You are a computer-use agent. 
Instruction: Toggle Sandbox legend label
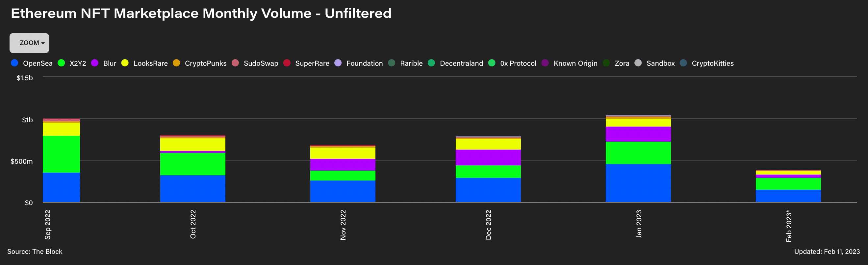point(660,63)
